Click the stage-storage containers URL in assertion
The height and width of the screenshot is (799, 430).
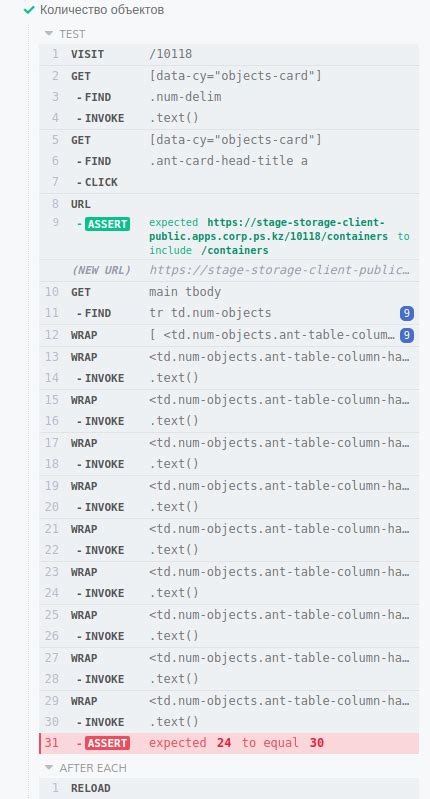268,230
